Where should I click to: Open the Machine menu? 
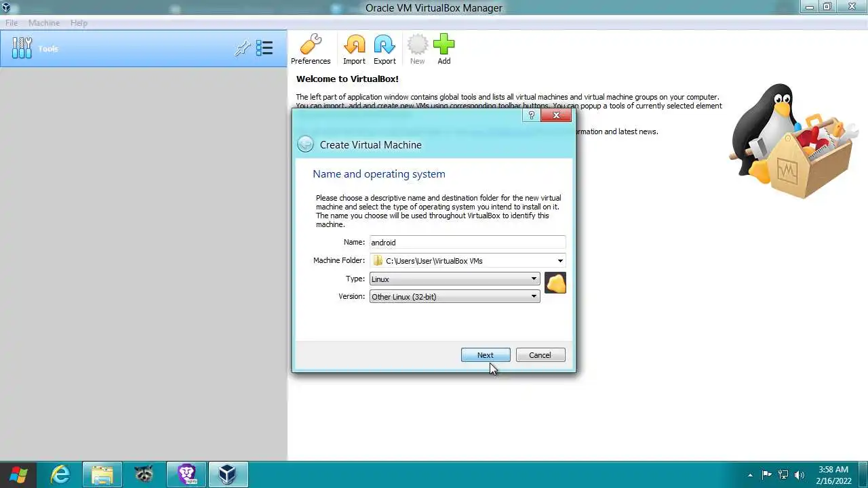(x=44, y=23)
